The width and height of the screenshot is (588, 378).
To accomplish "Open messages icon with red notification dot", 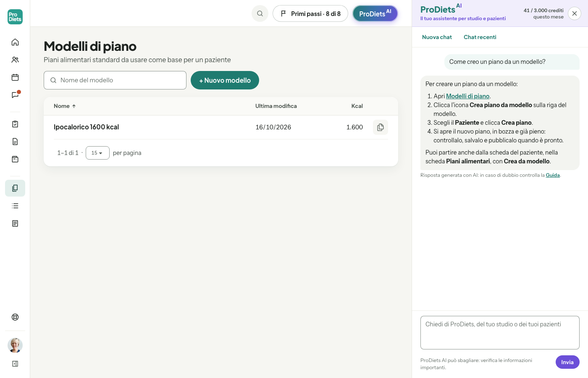I will [15, 95].
